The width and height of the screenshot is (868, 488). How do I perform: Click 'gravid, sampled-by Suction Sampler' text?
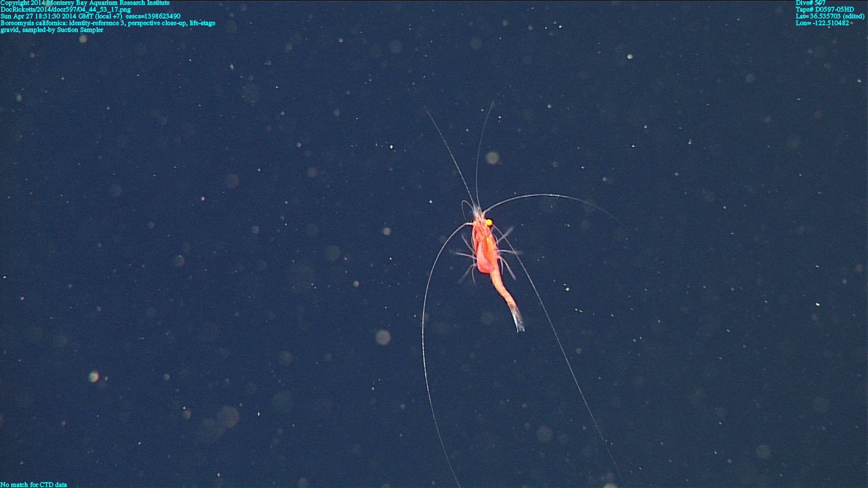(x=52, y=30)
